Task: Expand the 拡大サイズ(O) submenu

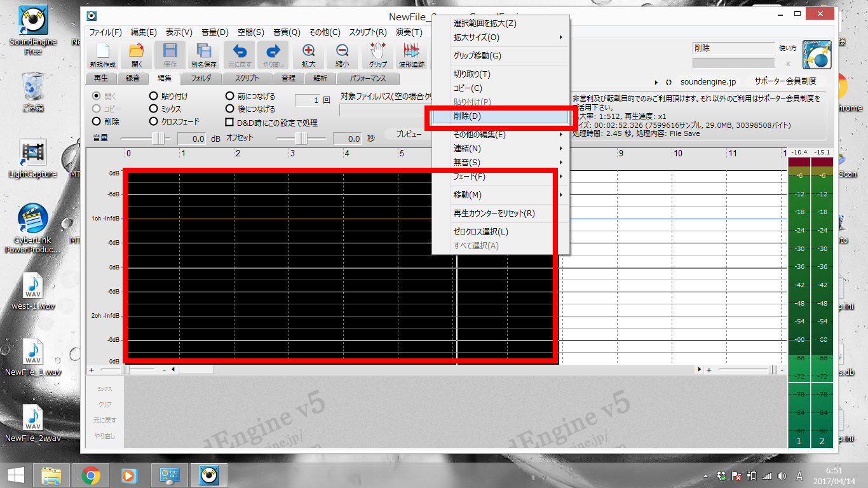Action: [x=501, y=37]
